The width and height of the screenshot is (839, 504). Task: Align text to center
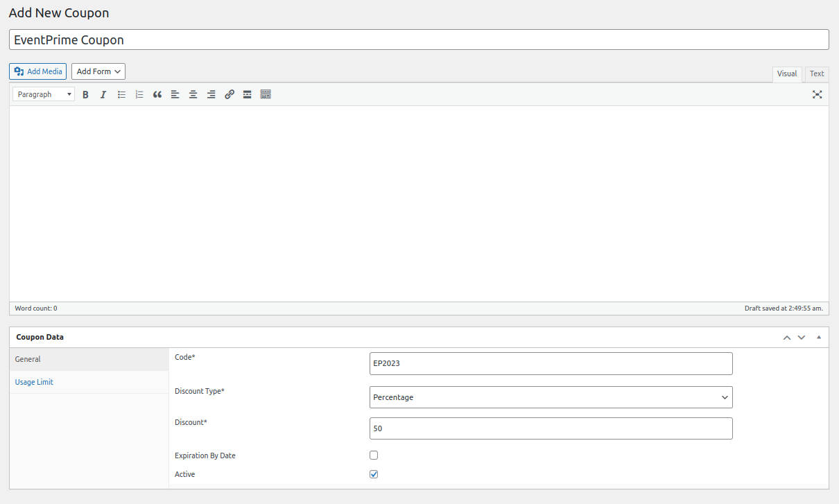pyautogui.click(x=193, y=94)
